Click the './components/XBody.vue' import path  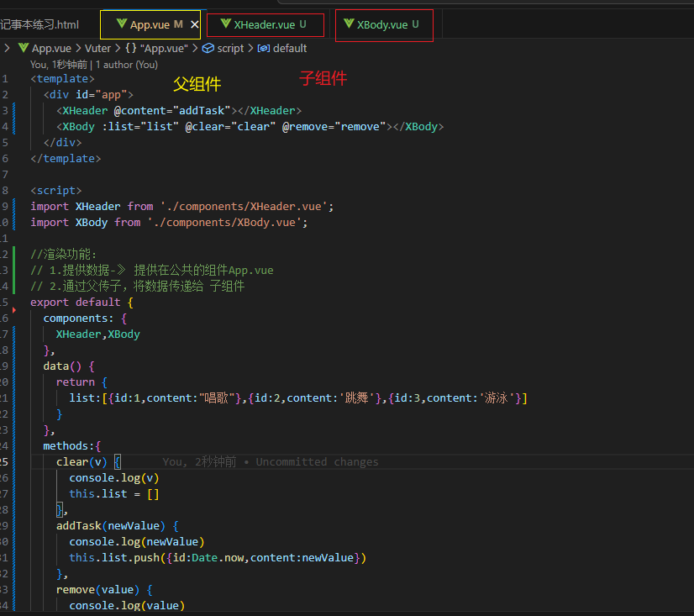(x=224, y=223)
